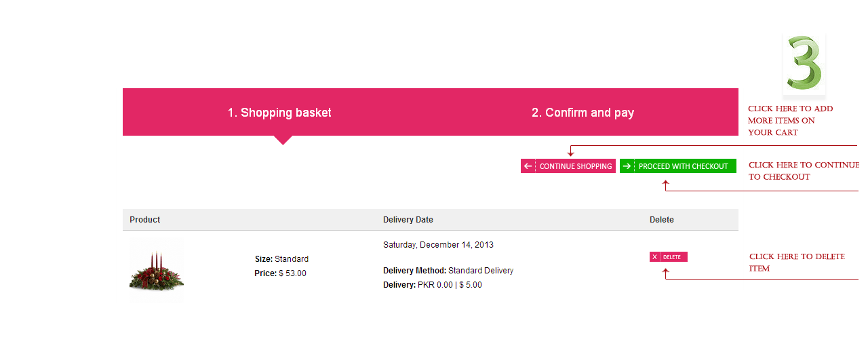
Task: Click the "$ 5.00" delivery charge text
Action: pyautogui.click(x=471, y=285)
